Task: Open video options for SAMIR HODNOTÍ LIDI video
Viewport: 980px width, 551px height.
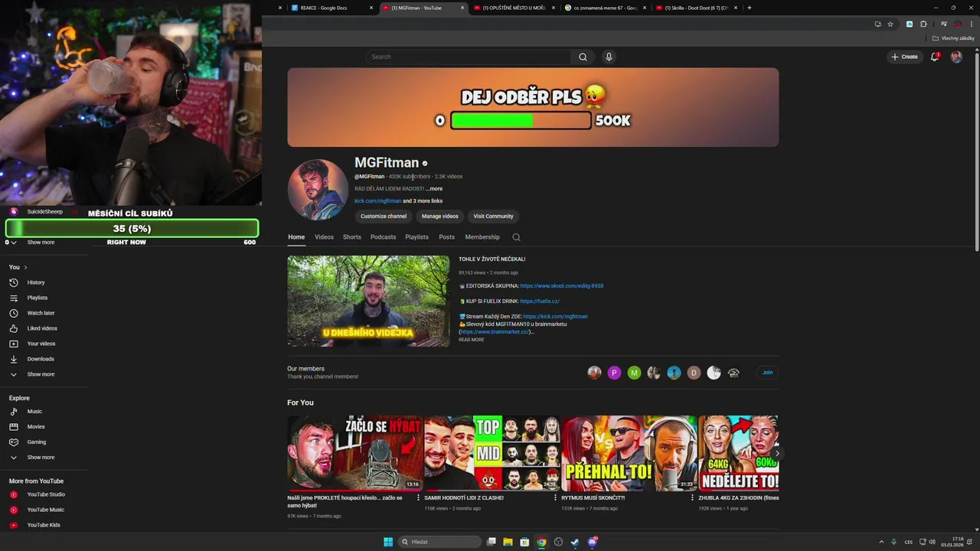Action: (555, 497)
